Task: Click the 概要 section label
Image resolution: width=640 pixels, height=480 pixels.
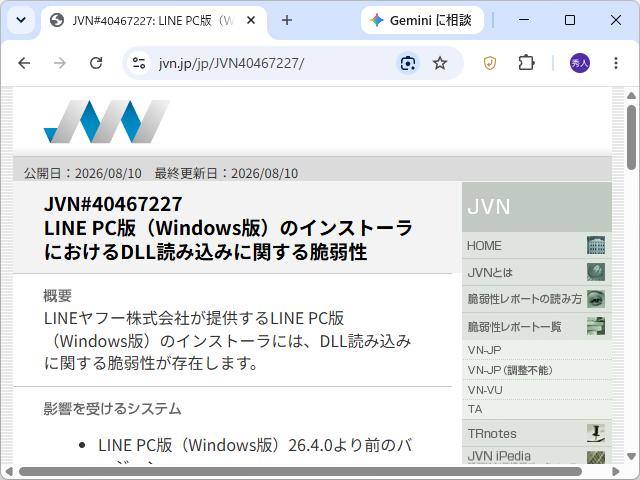Action: 58,296
